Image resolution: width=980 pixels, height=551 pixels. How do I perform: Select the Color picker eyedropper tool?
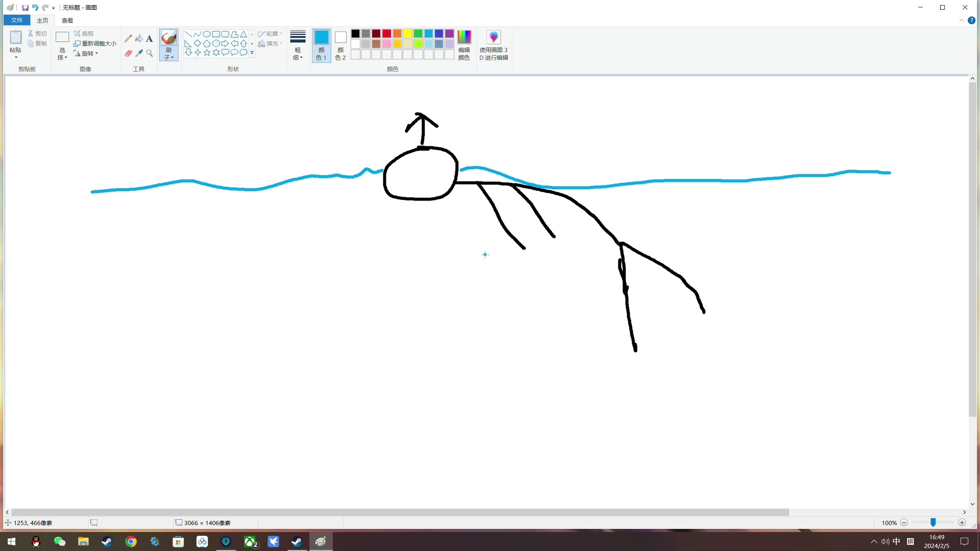click(x=139, y=53)
